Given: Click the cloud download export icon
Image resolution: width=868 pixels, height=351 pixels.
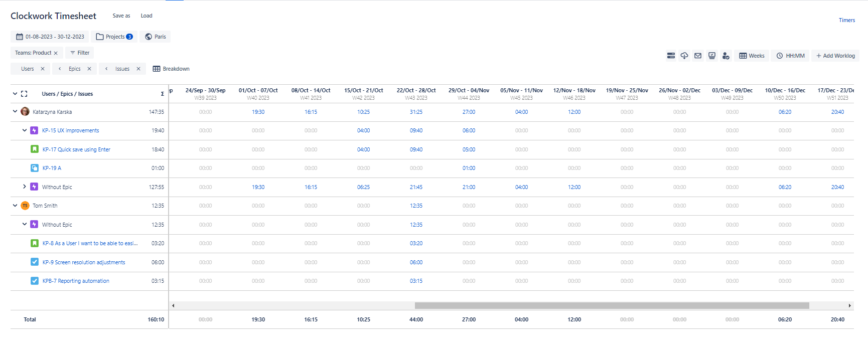Looking at the screenshot, I should [684, 56].
